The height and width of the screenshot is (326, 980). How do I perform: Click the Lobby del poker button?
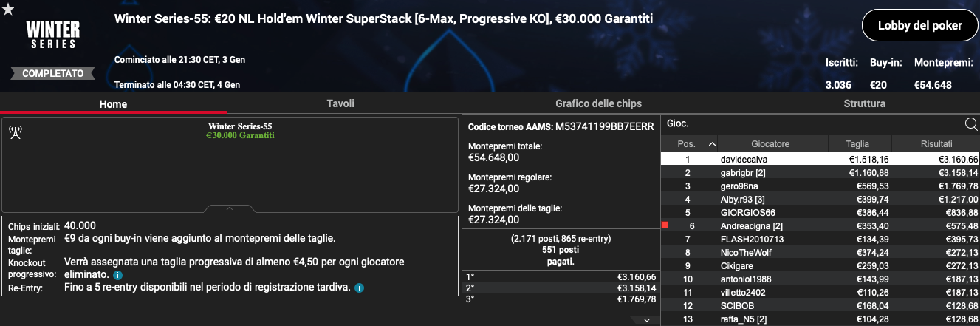tap(919, 26)
